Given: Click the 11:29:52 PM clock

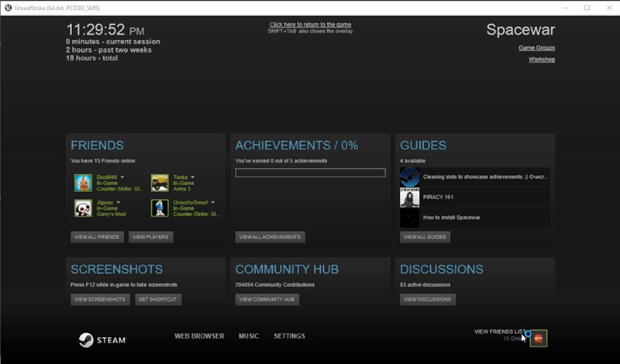Looking at the screenshot, I should 105,30.
